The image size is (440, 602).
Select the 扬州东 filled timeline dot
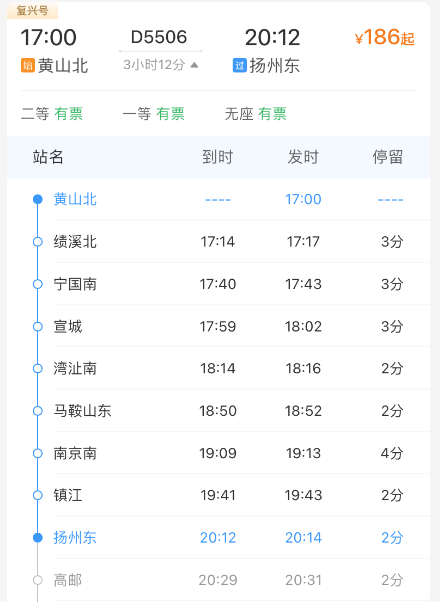pyautogui.click(x=38, y=538)
